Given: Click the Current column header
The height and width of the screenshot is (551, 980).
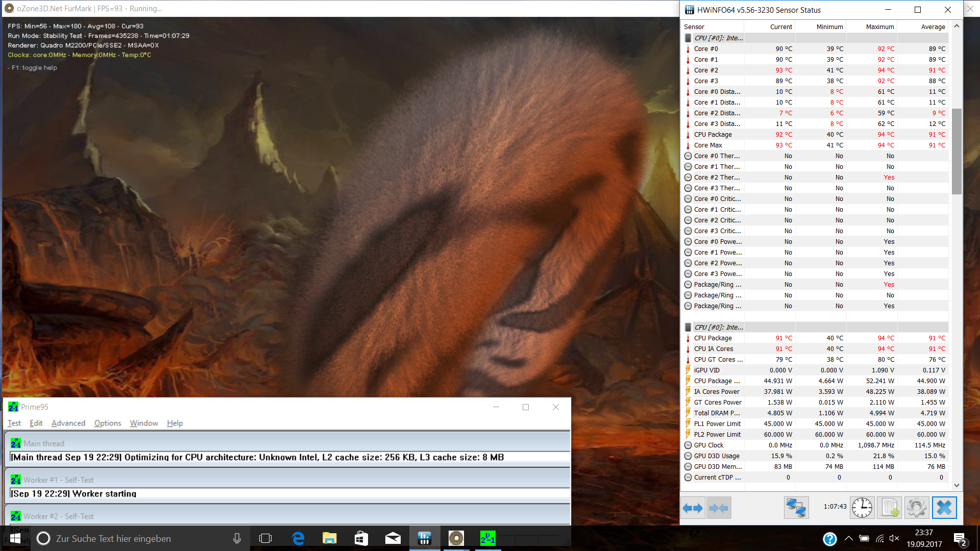Looking at the screenshot, I should point(770,27).
